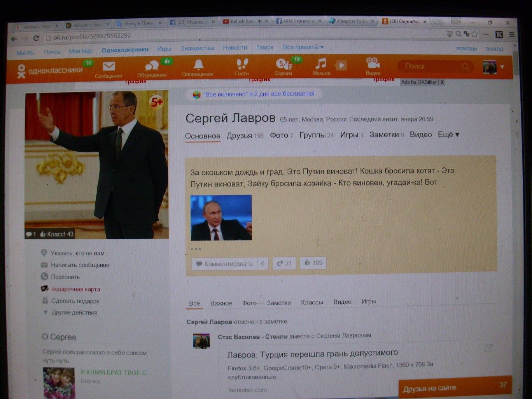The width and height of the screenshot is (532, 399).
Task: Open the Гости footprints icon
Action: click(242, 64)
